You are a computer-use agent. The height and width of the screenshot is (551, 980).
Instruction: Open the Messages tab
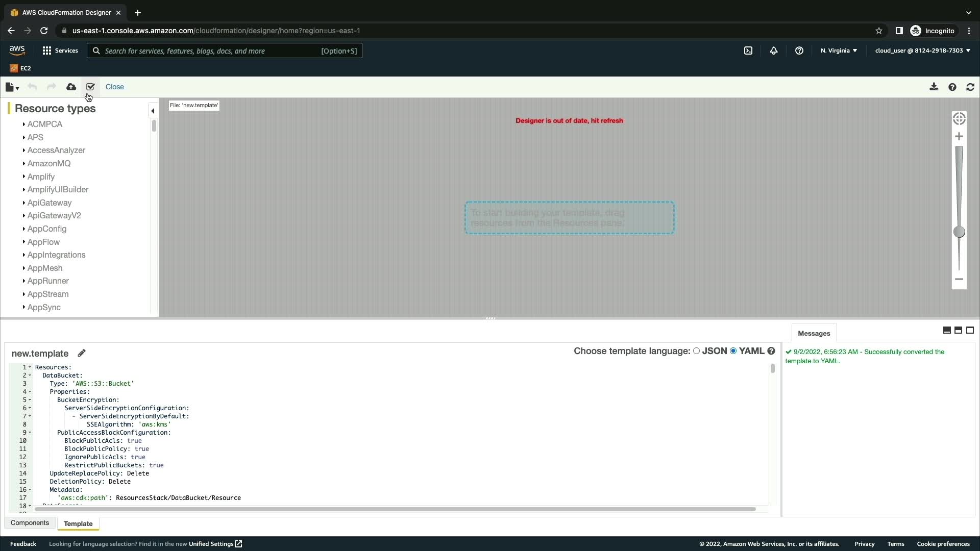814,333
